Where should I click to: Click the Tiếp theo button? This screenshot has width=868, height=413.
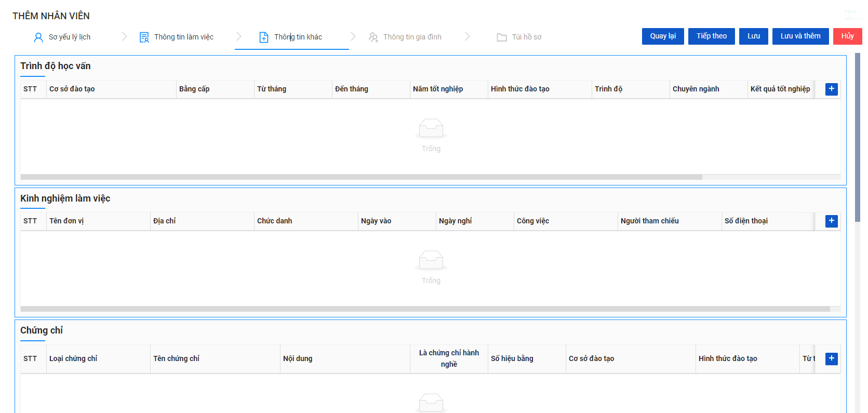coord(712,36)
